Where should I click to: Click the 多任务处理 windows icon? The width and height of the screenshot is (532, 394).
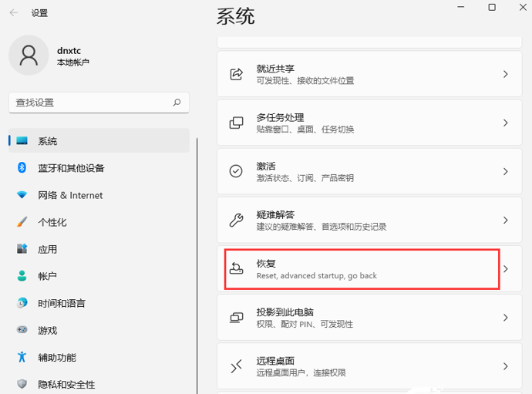click(237, 123)
